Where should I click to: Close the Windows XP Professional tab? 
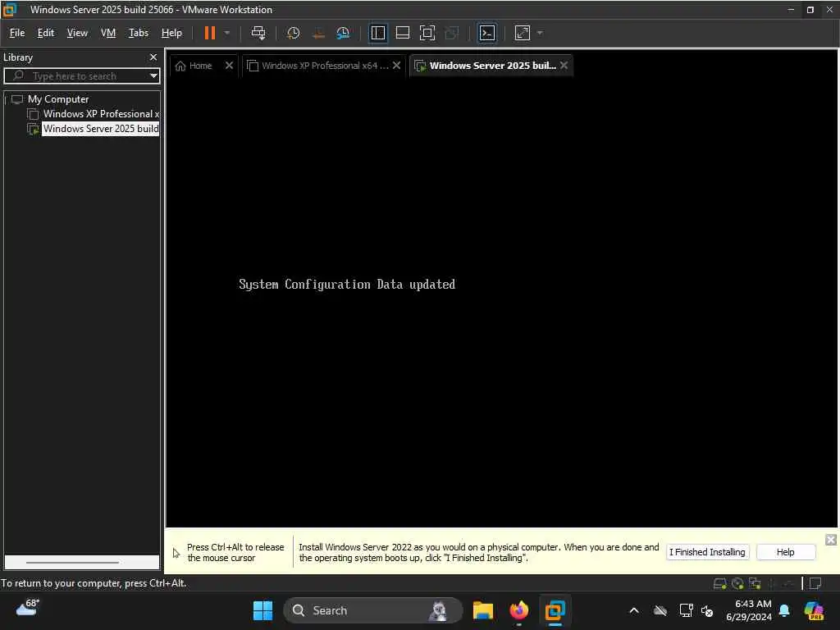[396, 66]
